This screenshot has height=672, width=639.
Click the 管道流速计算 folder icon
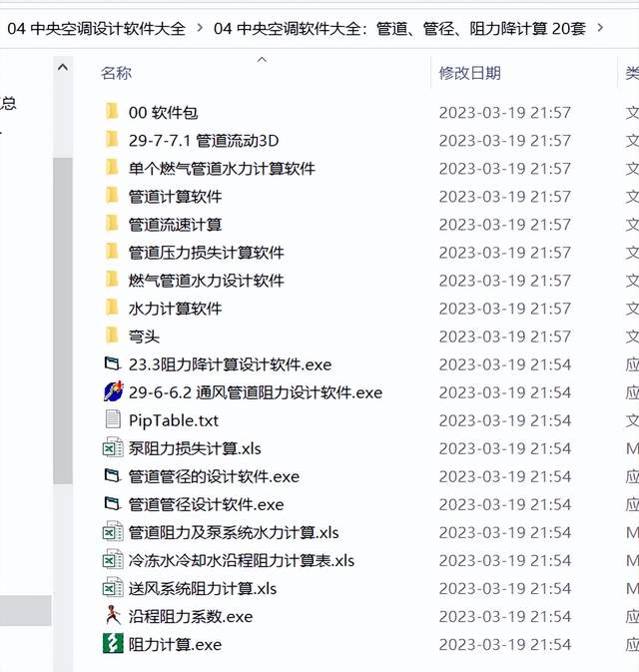(112, 224)
